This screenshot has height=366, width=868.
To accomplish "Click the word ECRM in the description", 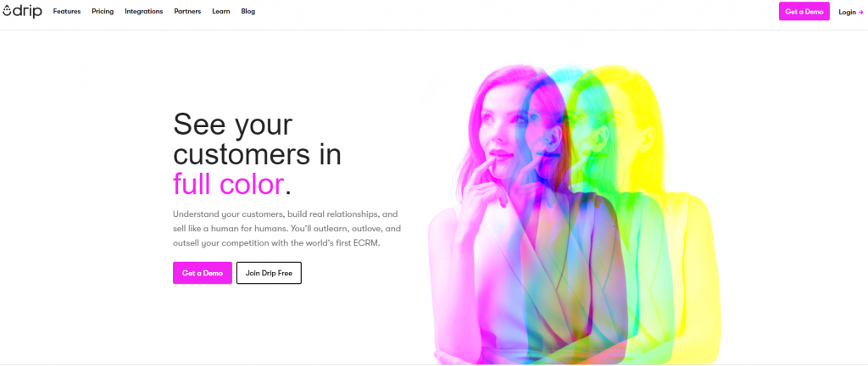I will point(367,243).
